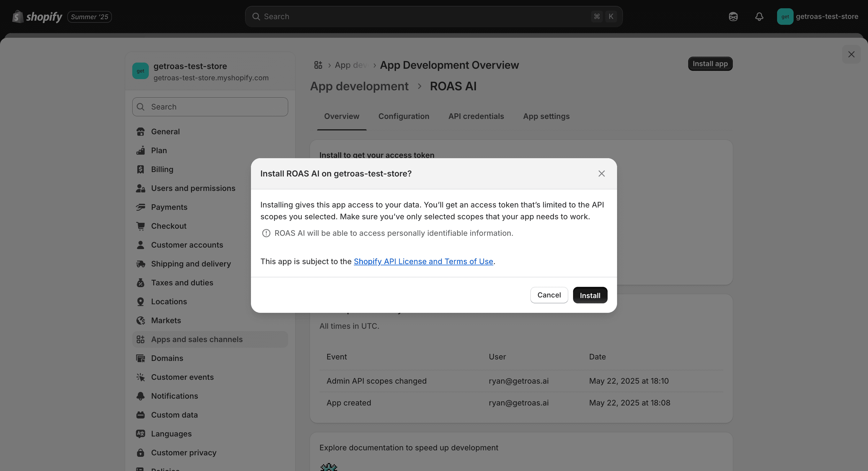
Task: Select the Billing menu label
Action: [162, 169]
